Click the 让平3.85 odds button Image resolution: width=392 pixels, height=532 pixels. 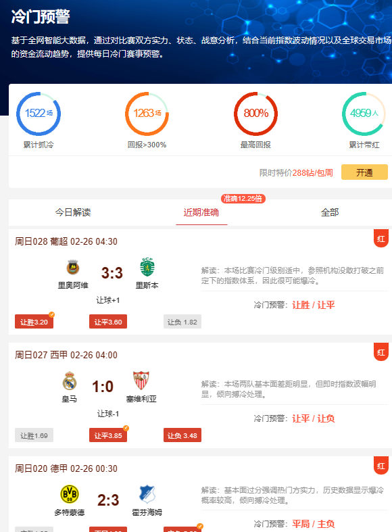pyautogui.click(x=108, y=435)
